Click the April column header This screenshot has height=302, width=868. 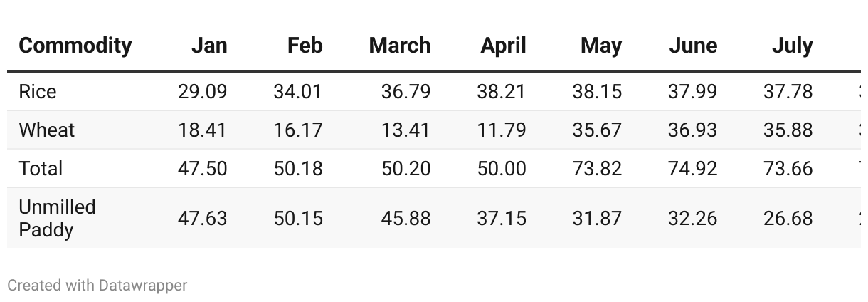pos(504,46)
